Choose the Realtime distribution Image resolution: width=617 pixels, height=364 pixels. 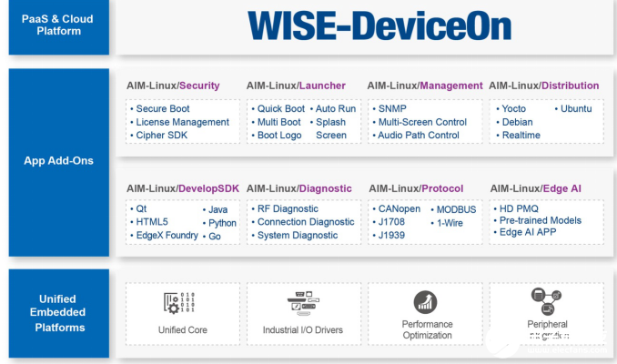point(521,135)
